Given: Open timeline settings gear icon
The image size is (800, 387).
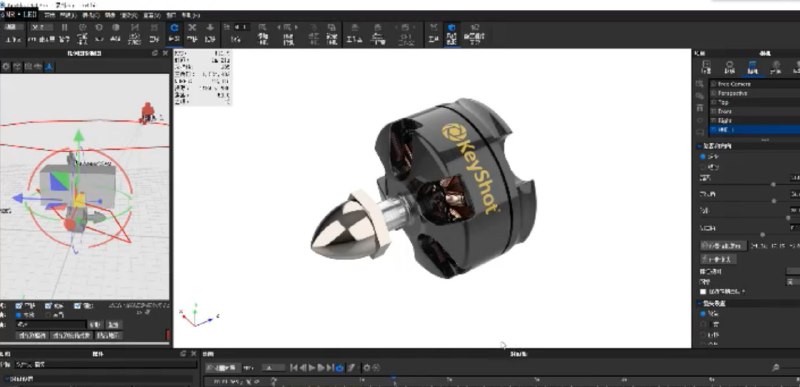Looking at the screenshot, I should pyautogui.click(x=366, y=367).
